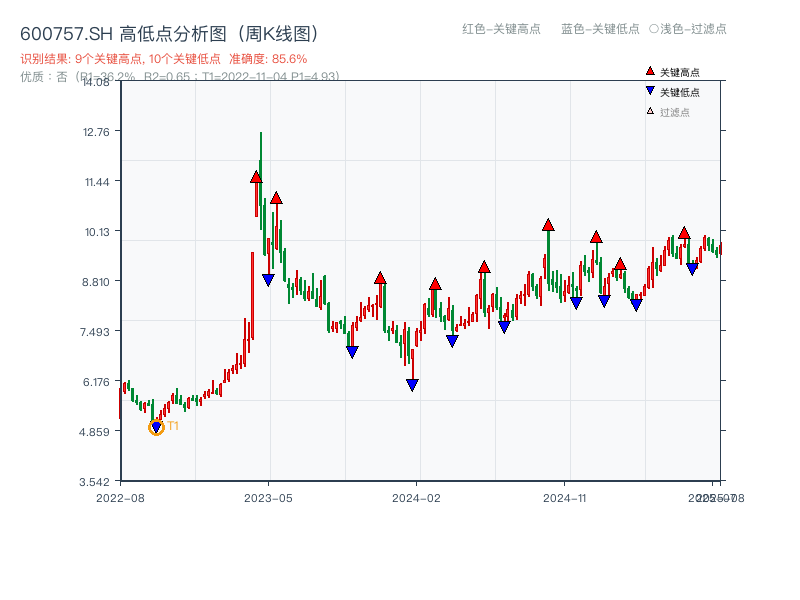Click the 红色-关键高点 header text
The width and height of the screenshot is (800, 600).
tap(501, 29)
